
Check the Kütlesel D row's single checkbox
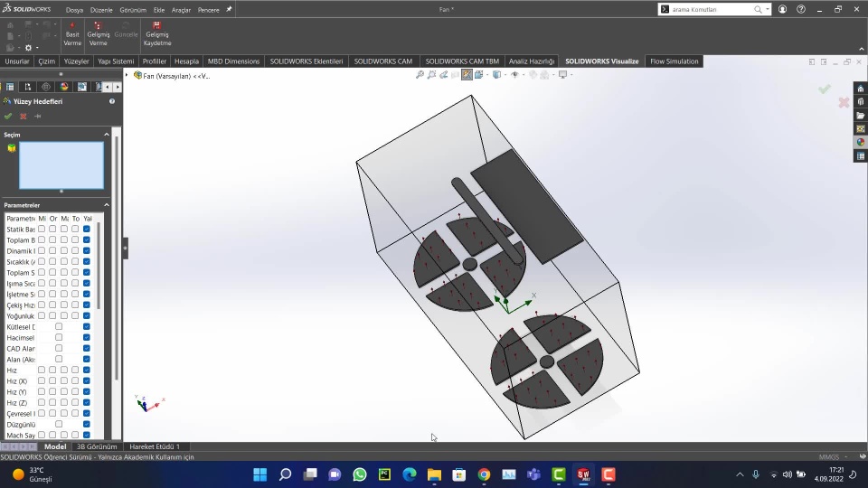[x=59, y=326]
